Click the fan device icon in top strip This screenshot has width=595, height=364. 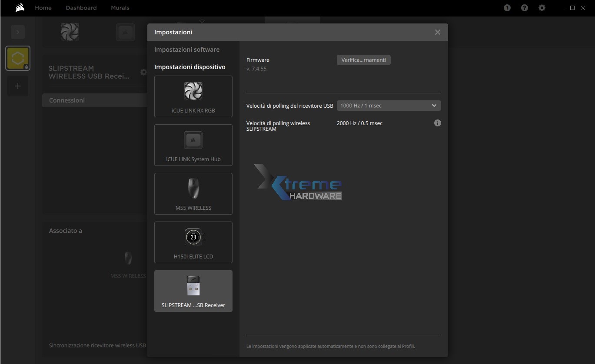[70, 32]
